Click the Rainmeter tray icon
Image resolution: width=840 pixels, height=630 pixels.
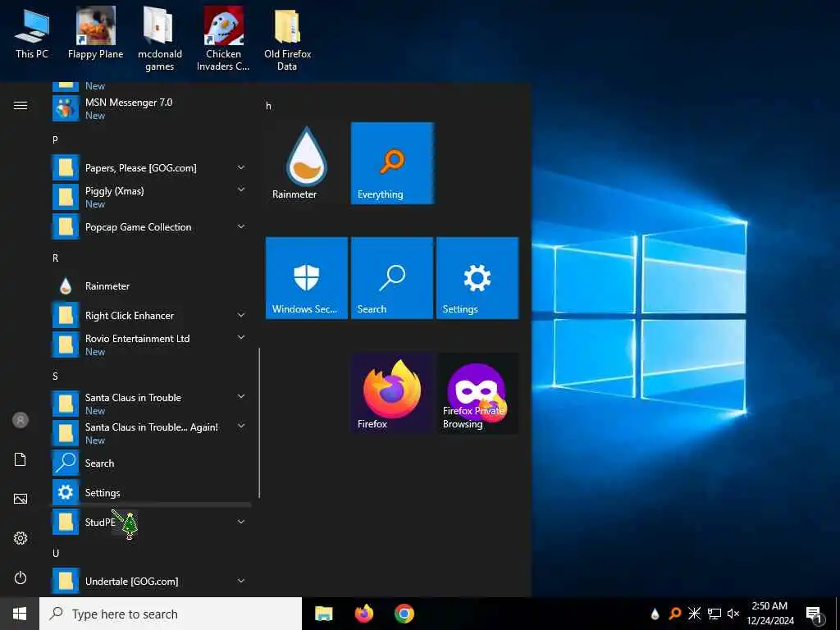pos(655,614)
